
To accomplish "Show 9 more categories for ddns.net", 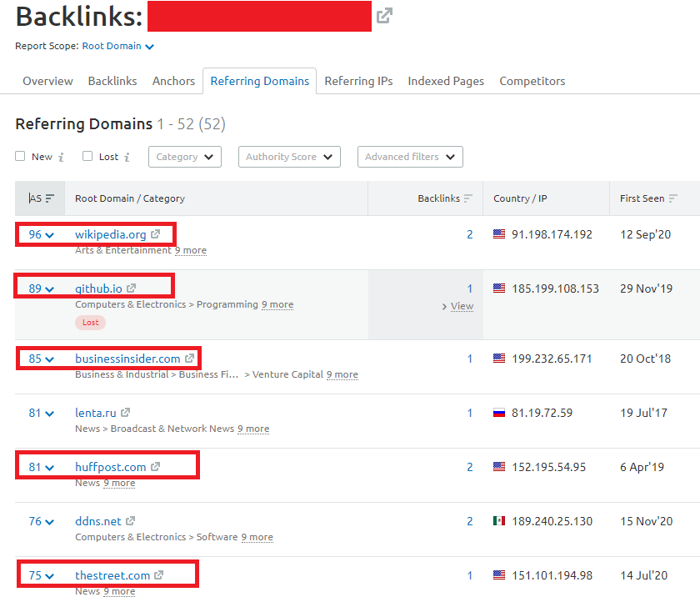I will (257, 537).
